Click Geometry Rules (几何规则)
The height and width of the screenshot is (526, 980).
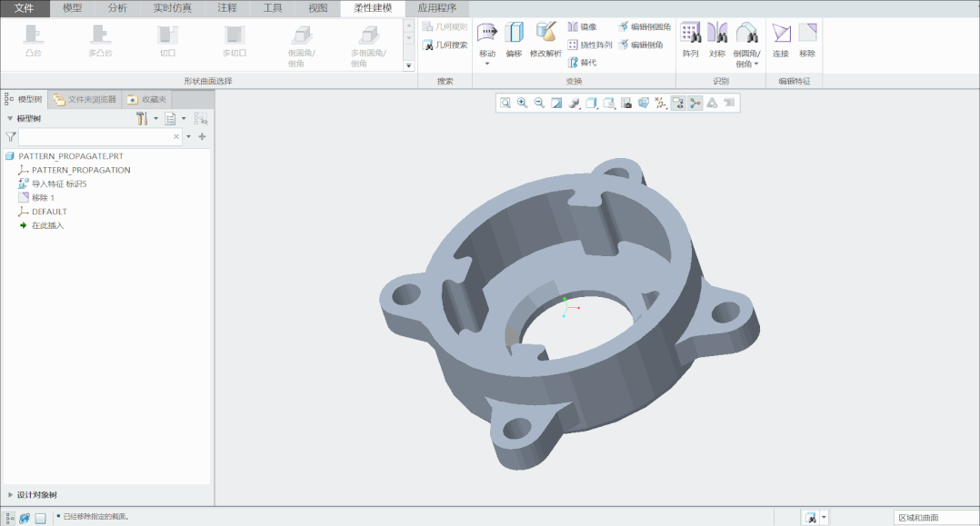[445, 27]
